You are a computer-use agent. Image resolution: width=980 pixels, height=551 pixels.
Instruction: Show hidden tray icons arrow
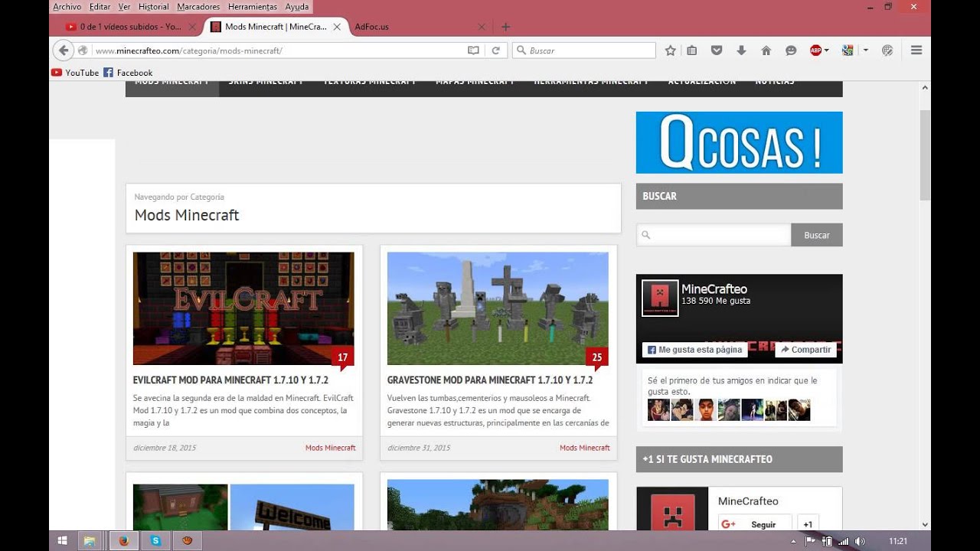pyautogui.click(x=793, y=541)
